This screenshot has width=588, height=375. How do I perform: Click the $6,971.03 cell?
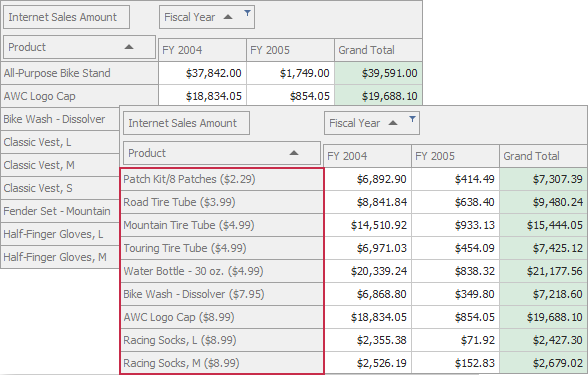[368, 248]
